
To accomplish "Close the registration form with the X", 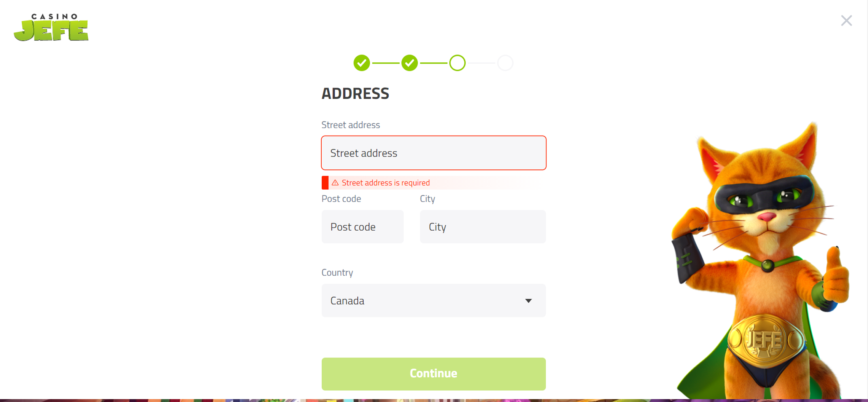I will click(846, 21).
